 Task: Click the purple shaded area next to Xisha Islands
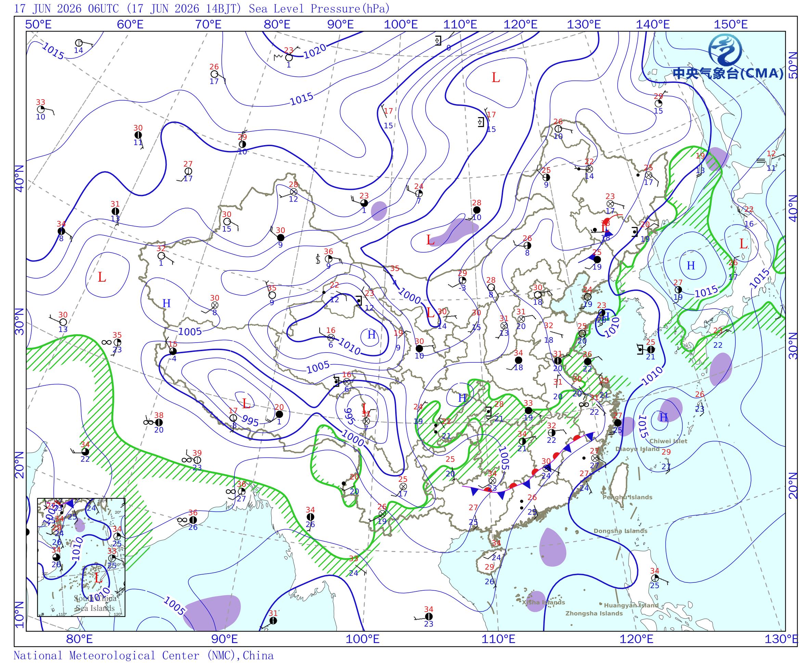tap(536, 601)
